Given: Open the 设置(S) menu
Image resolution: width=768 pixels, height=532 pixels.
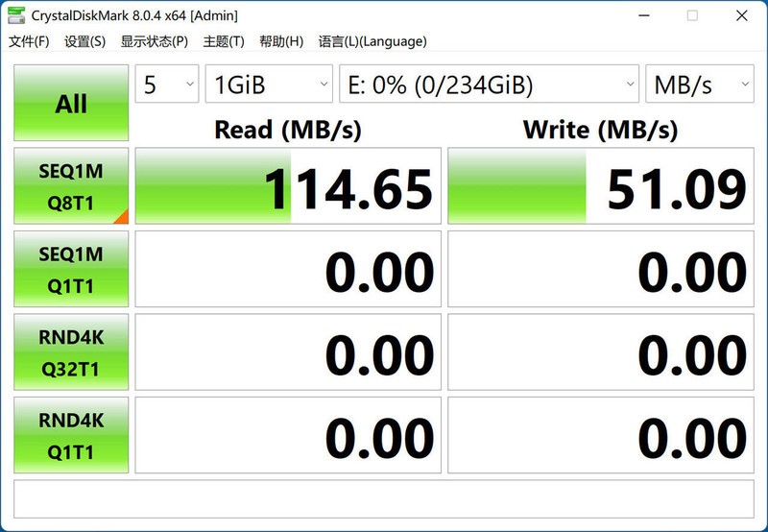Looking at the screenshot, I should coord(84,41).
